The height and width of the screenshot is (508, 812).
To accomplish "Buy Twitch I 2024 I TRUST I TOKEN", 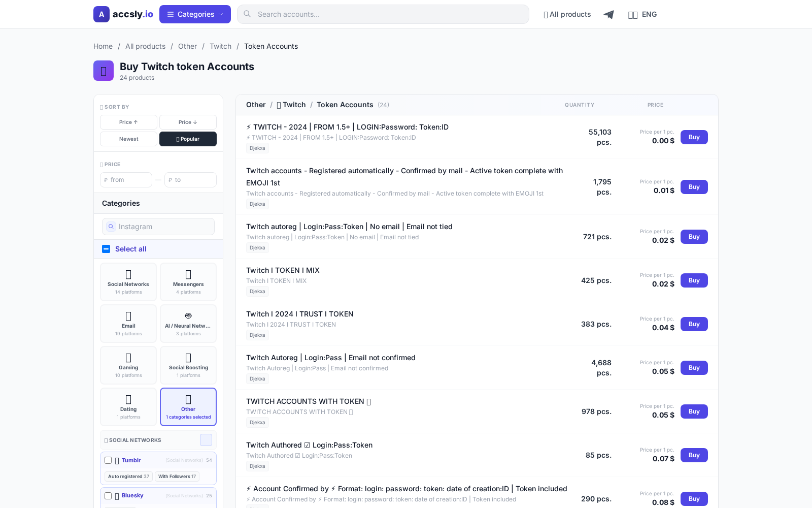I will (x=694, y=324).
